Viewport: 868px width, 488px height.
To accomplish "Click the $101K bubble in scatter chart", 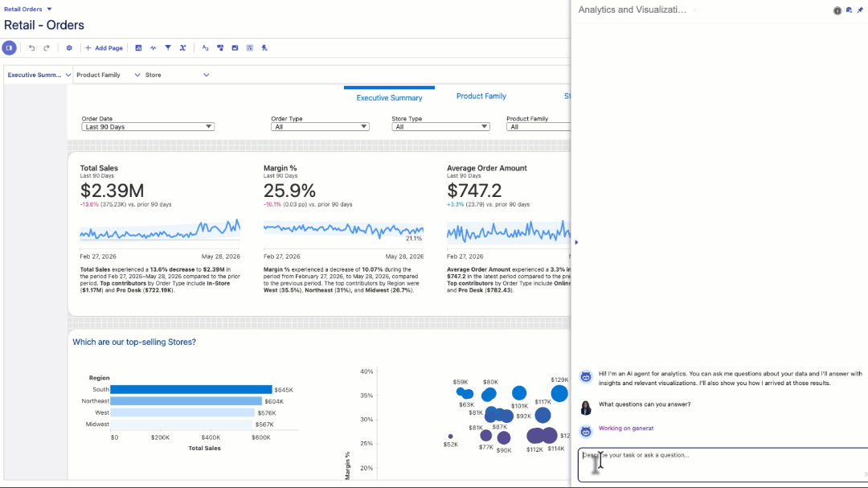I will click(518, 393).
